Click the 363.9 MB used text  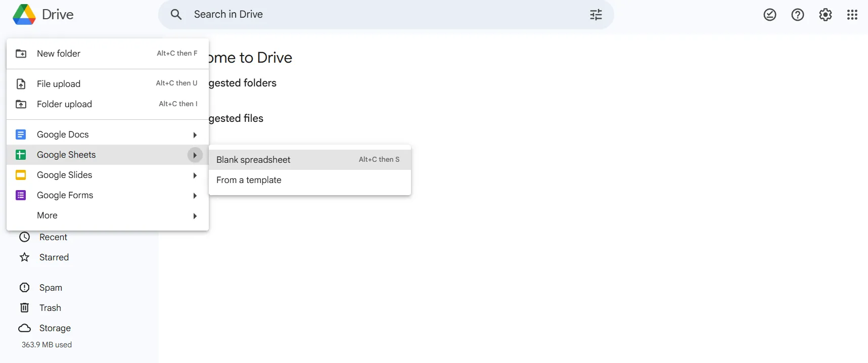[x=47, y=345]
